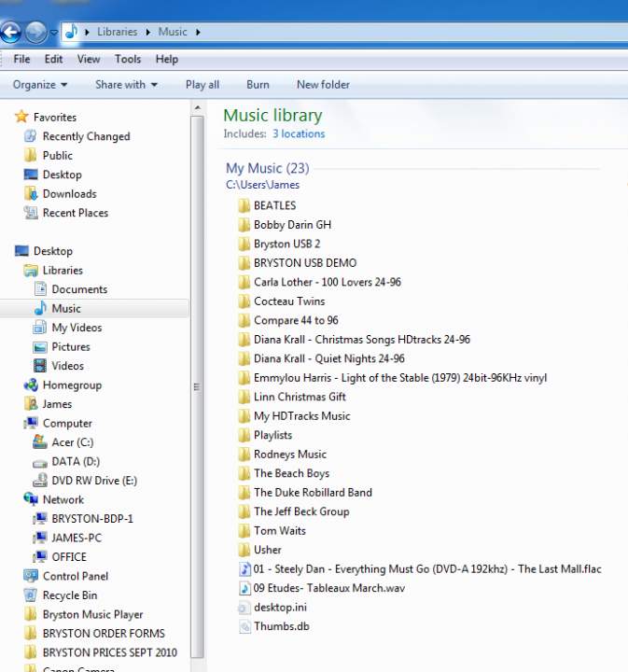This screenshot has width=628, height=672.
Task: Click the DVD RW Drive (E:) icon
Action: click(40, 480)
